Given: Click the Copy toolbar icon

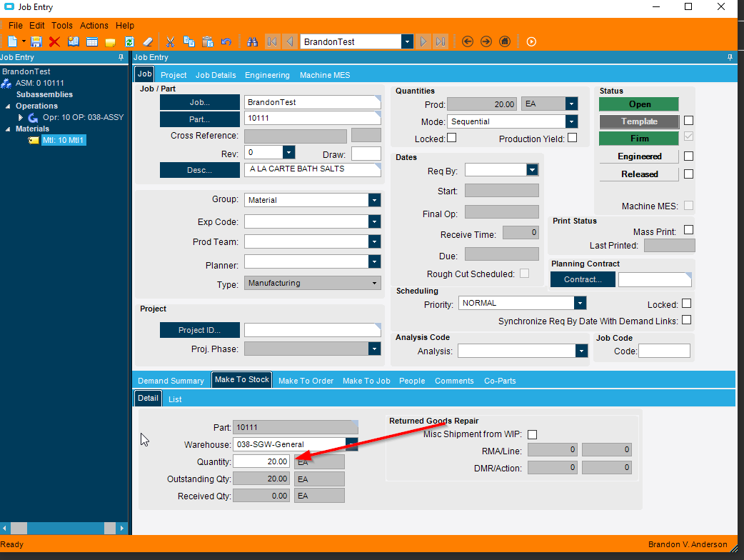Looking at the screenshot, I should point(188,41).
